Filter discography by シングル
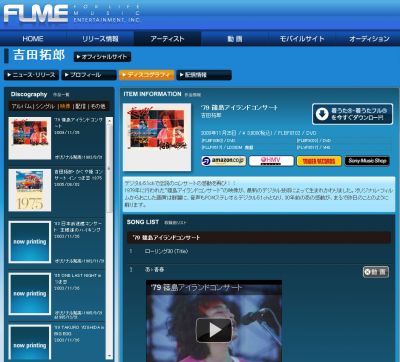Image resolution: width=400 pixels, height=362 pixels. click(46, 106)
